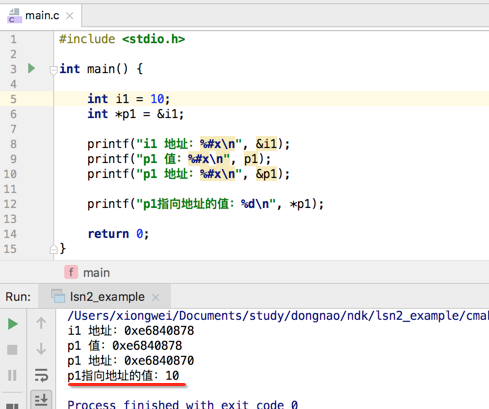
Task: Rerun the program with the green play button
Action: tap(13, 324)
